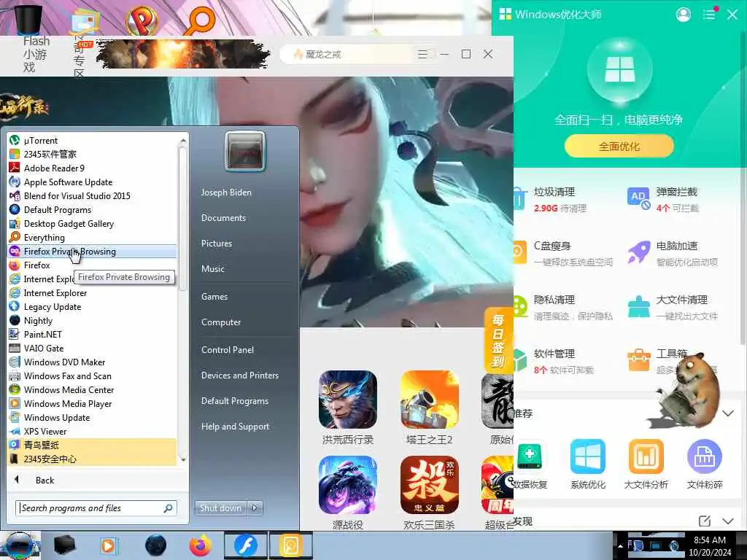Open 大文件清理 feature

click(672, 307)
